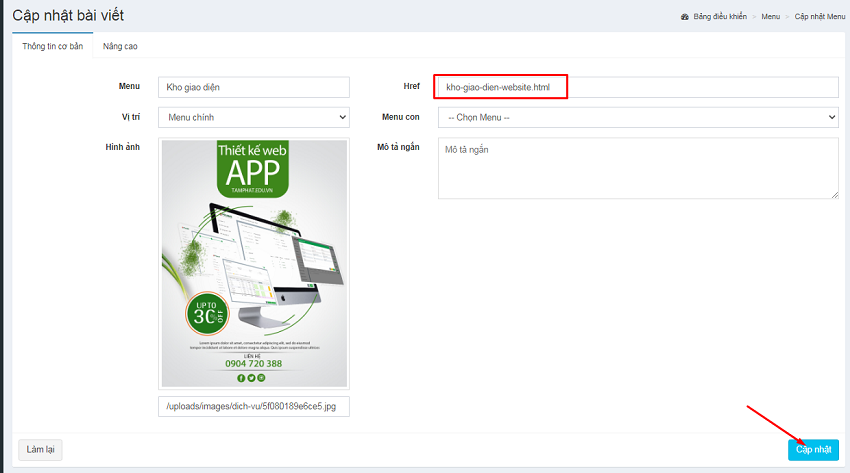This screenshot has width=850, height=473.
Task: Focus the Menu field with Kho giao diện
Action: 253,87
